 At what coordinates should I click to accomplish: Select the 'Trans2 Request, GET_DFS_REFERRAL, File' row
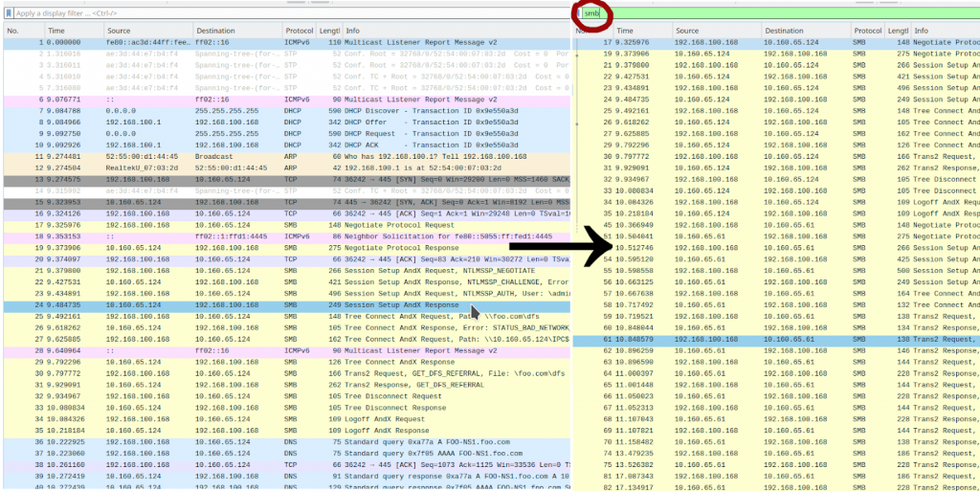(x=287, y=373)
